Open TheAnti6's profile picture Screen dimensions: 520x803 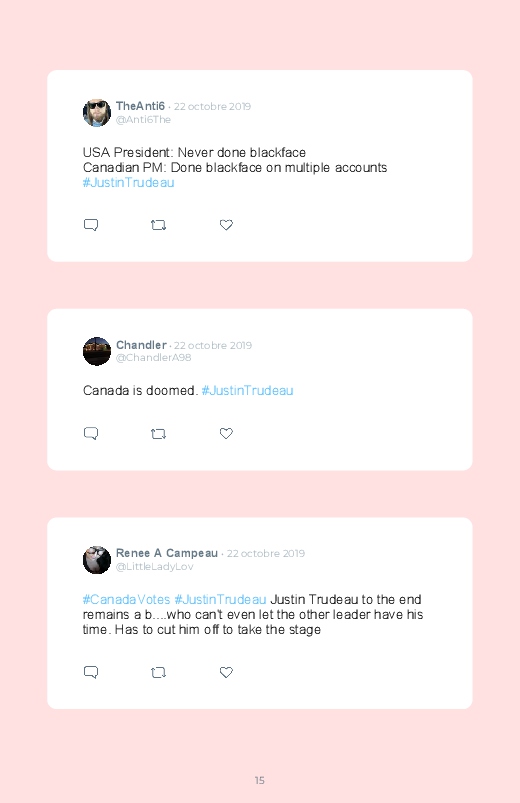click(x=97, y=113)
